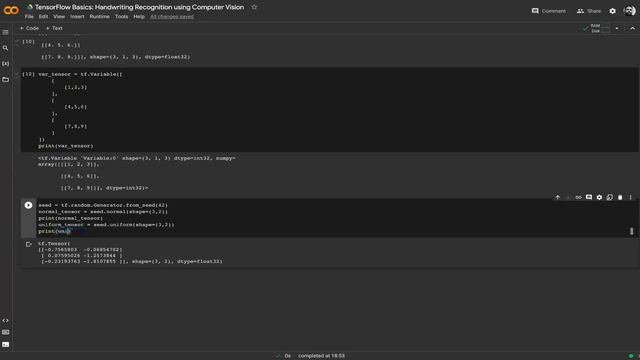This screenshot has height=360, width=640.
Task: Add a new text cell with + Text
Action: click(x=54, y=28)
